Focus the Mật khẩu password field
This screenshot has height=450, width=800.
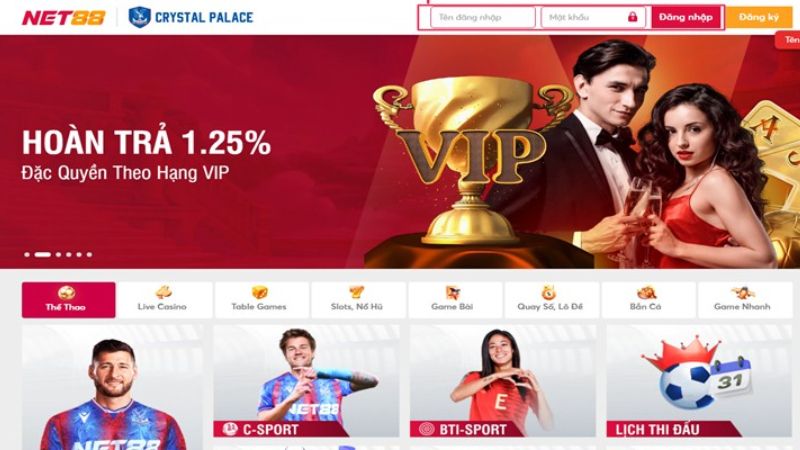click(x=593, y=17)
